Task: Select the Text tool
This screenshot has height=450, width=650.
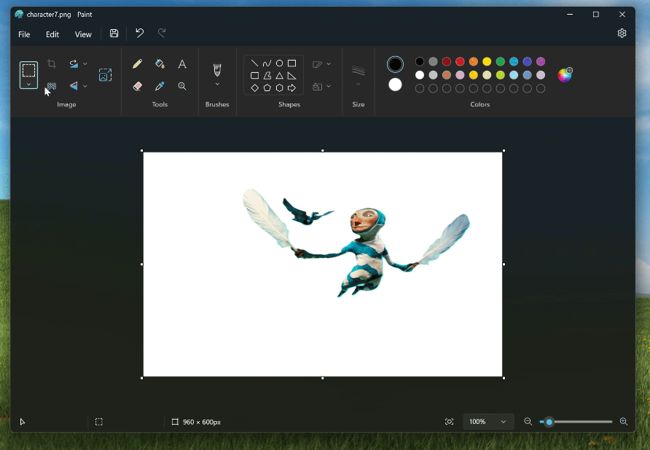Action: 182,64
